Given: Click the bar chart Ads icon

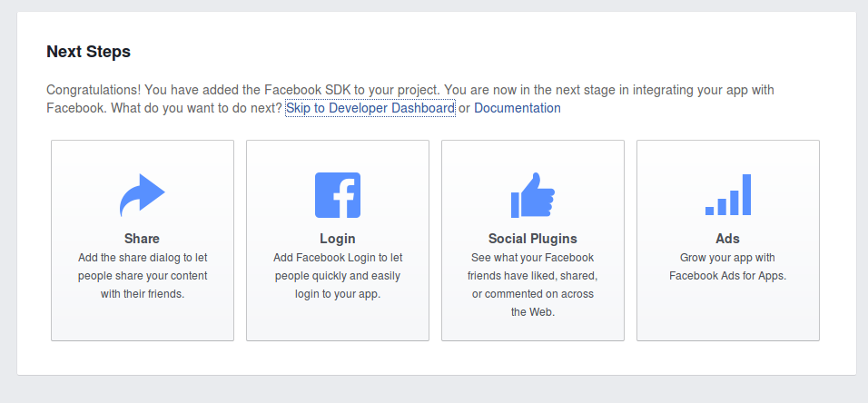Looking at the screenshot, I should pyautogui.click(x=728, y=194).
